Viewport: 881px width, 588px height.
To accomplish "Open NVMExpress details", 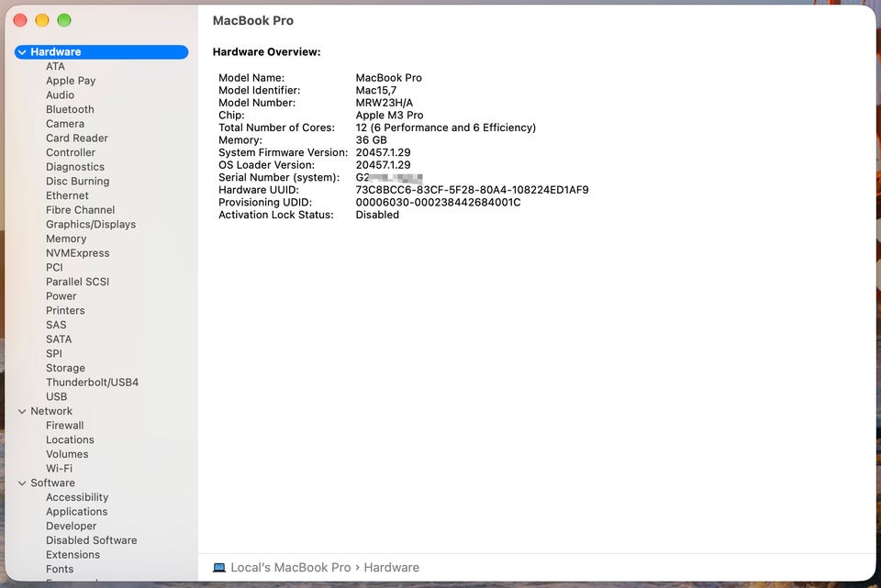I will (77, 253).
